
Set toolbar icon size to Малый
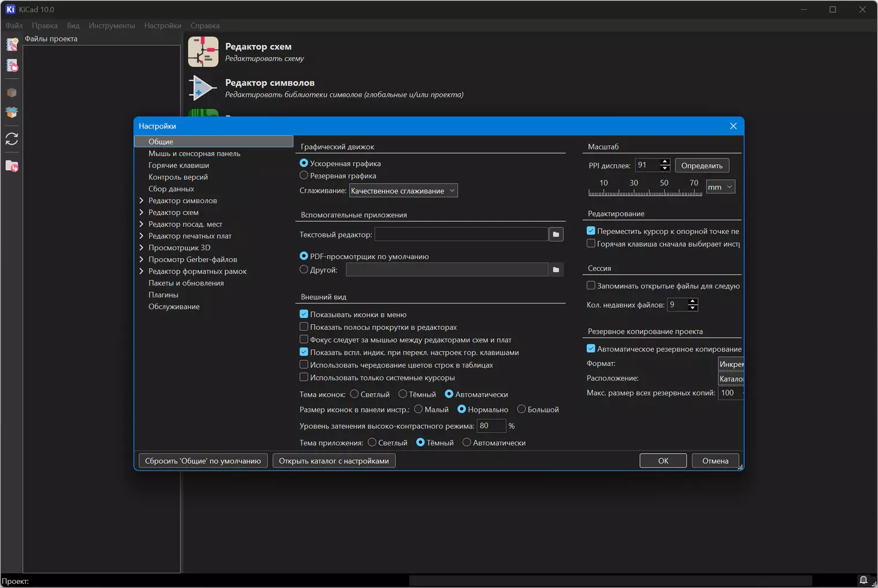pos(419,409)
